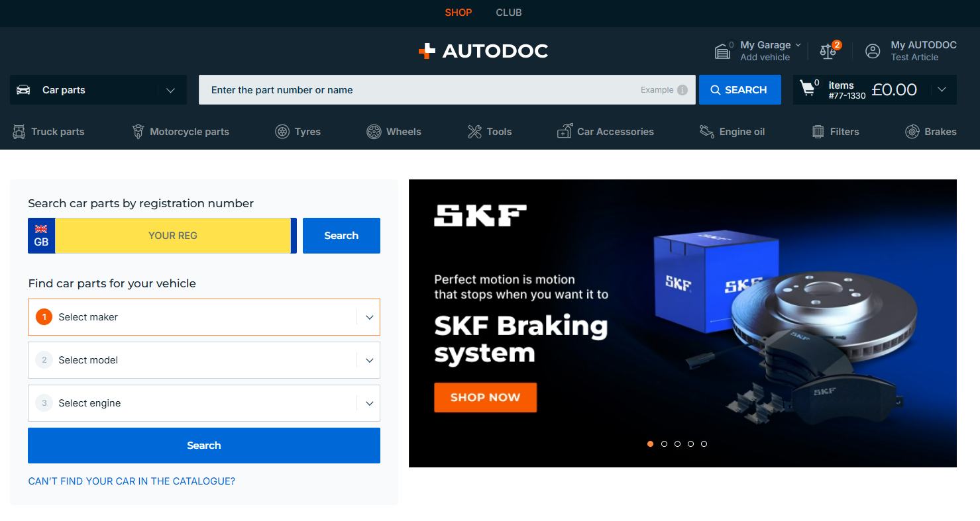Select the first banner carousel dot

tap(651, 444)
